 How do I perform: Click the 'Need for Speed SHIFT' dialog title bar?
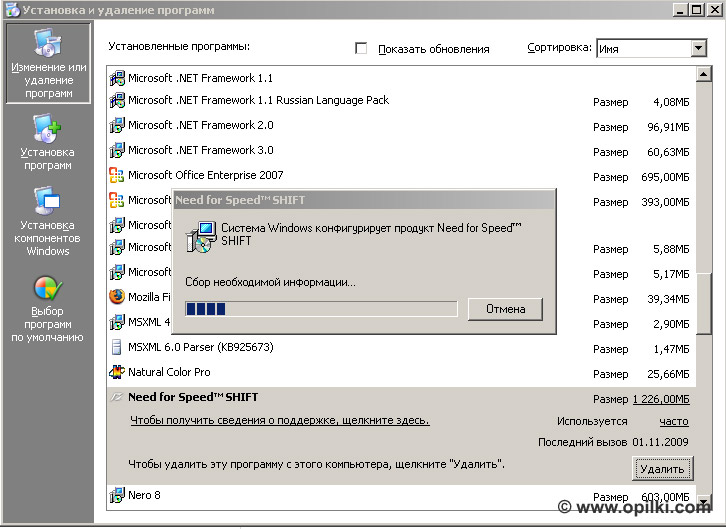pyautogui.click(x=364, y=200)
